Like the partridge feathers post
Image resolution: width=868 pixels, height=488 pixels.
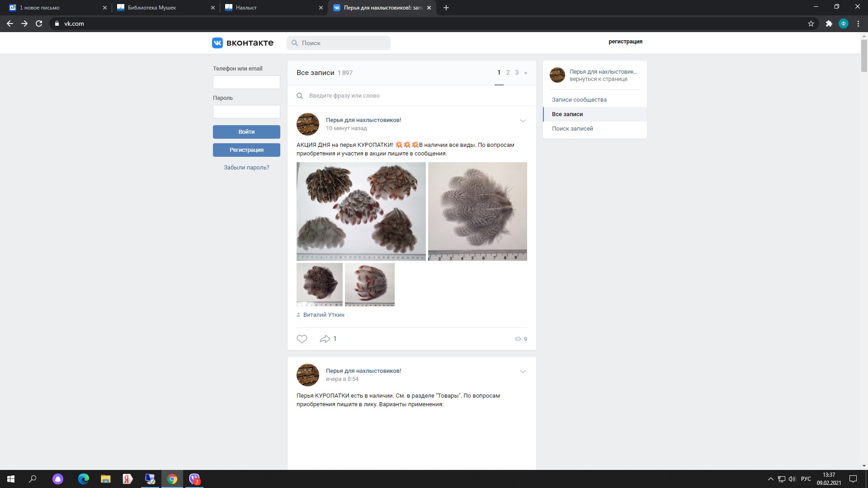pyautogui.click(x=302, y=339)
